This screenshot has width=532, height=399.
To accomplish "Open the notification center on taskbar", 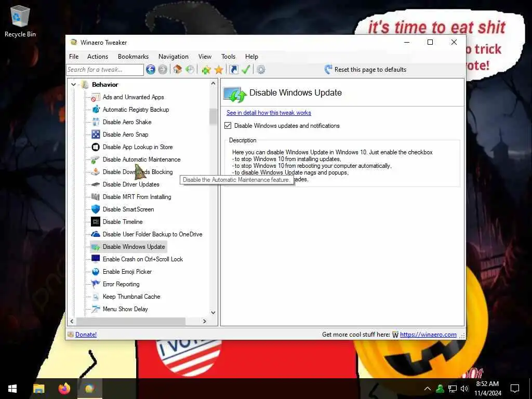I will pyautogui.click(x=515, y=389).
